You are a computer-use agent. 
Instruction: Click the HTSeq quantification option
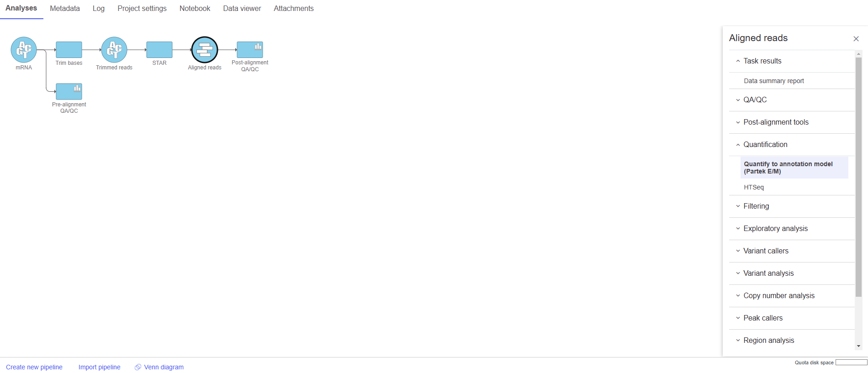point(754,187)
